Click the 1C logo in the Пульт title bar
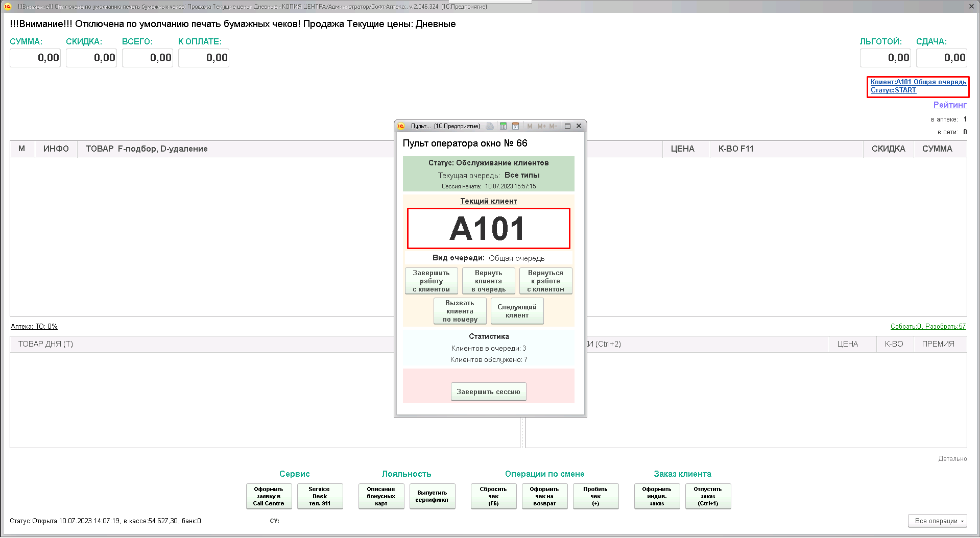This screenshot has width=980, height=538. tap(401, 126)
